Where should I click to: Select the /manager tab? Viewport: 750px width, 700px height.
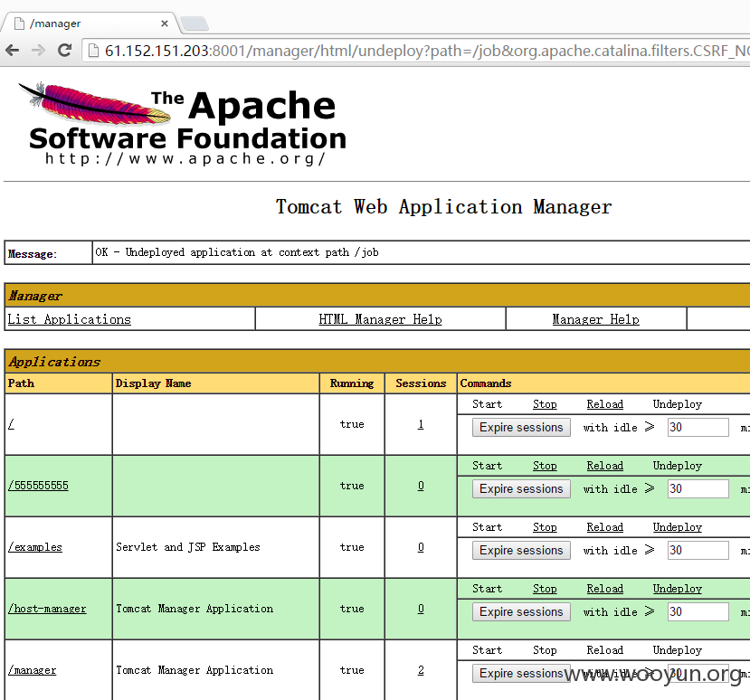90,24
